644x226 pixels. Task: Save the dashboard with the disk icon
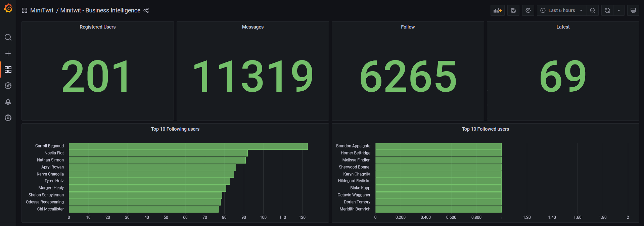point(513,10)
